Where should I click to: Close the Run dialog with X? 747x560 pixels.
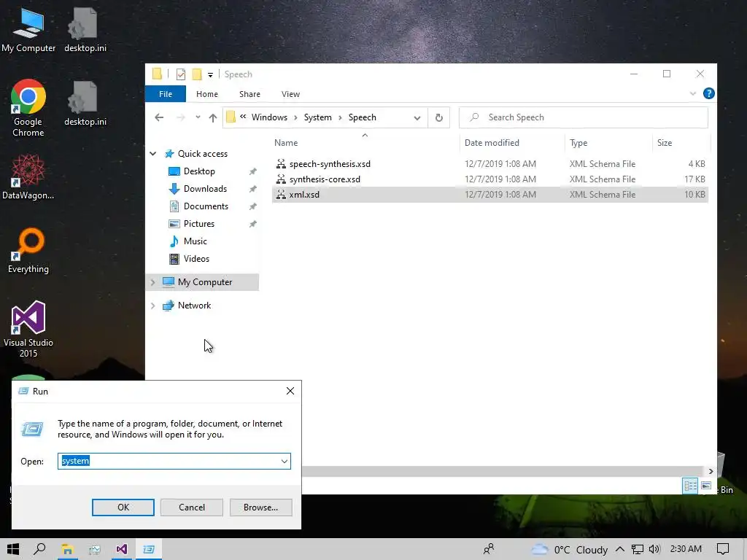[x=290, y=391]
